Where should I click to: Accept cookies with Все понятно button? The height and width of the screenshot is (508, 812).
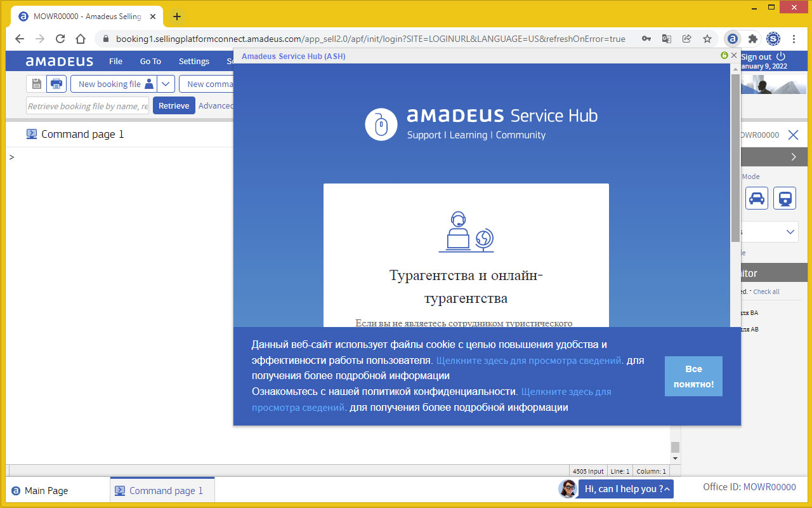point(693,377)
